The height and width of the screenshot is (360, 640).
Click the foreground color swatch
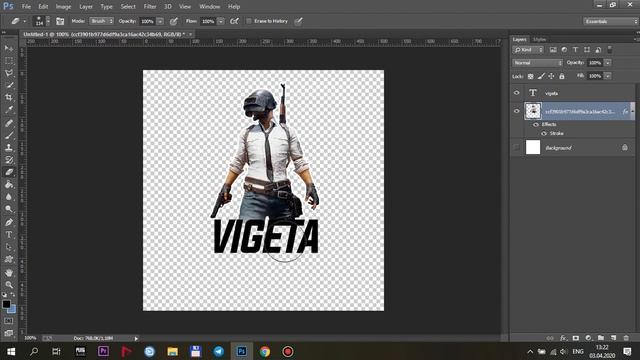(6, 304)
